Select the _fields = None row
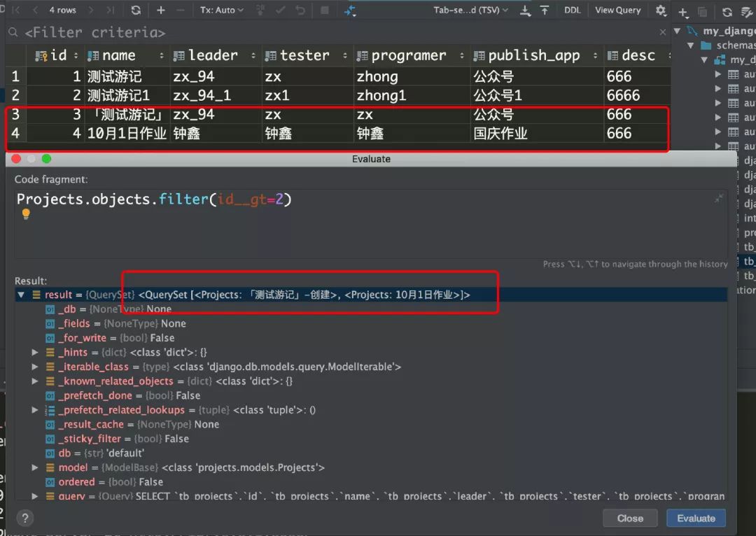 coord(371,323)
